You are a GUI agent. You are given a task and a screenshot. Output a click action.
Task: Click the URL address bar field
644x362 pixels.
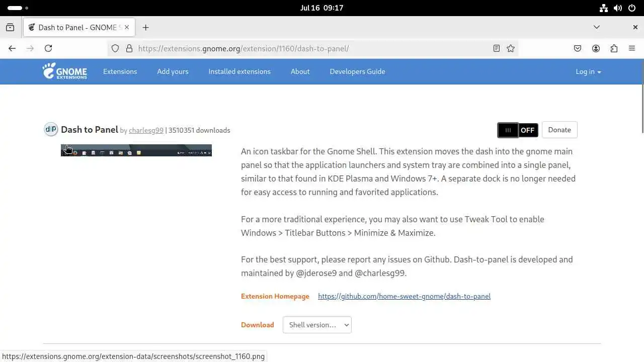coord(312,48)
